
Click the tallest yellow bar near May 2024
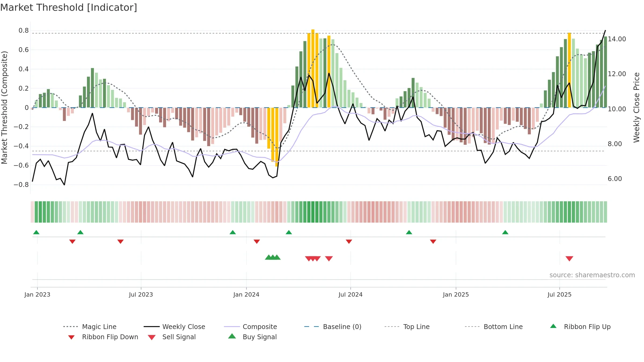point(313,68)
